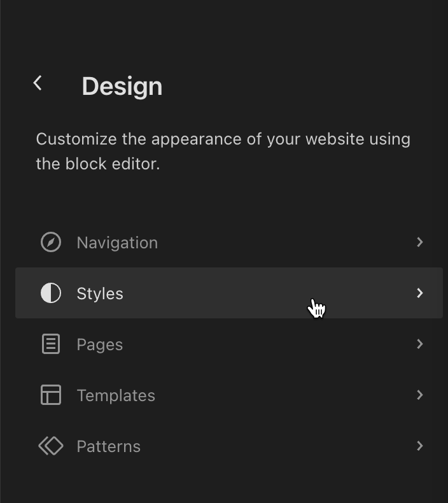Expand Styles using its right chevron
This screenshot has height=503, width=448.
[x=419, y=293]
